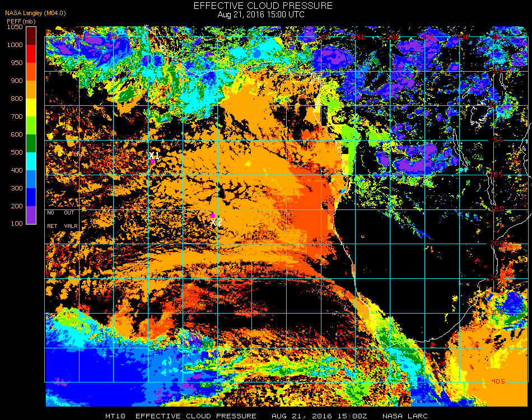
Task: Click the '800' colorbar tick label
Action: 17,99
